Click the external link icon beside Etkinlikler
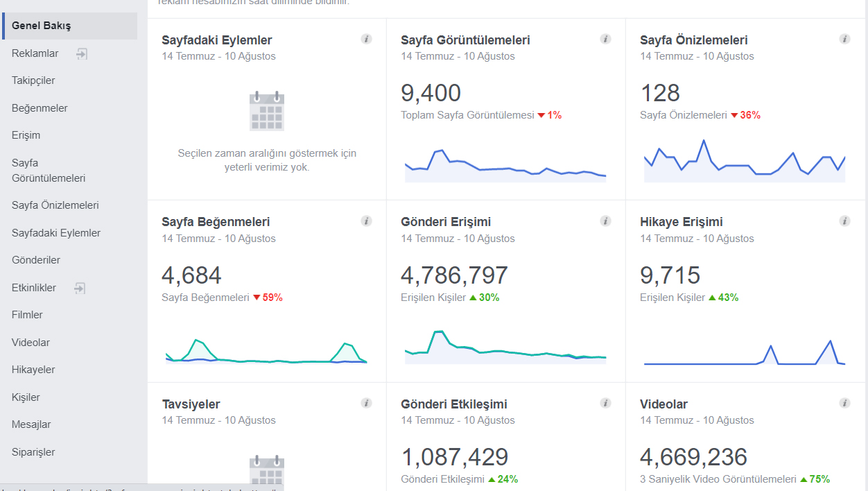Screen dimensions: 868x491 [80, 288]
